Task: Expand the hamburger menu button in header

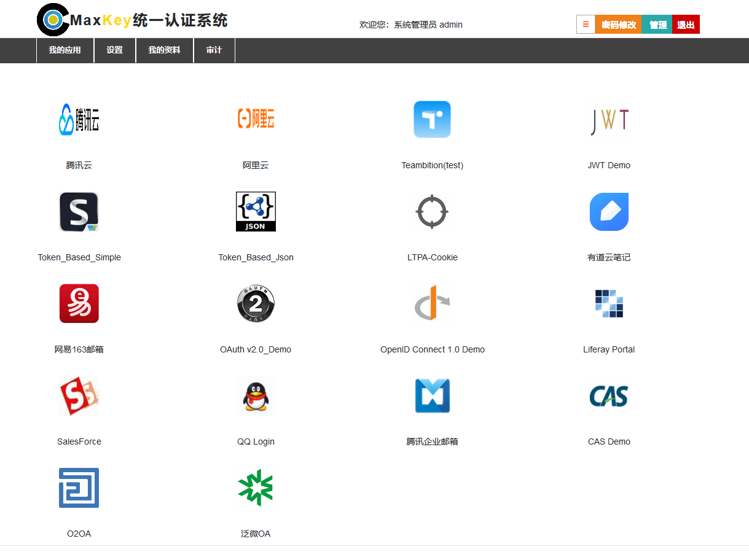Action: click(586, 25)
